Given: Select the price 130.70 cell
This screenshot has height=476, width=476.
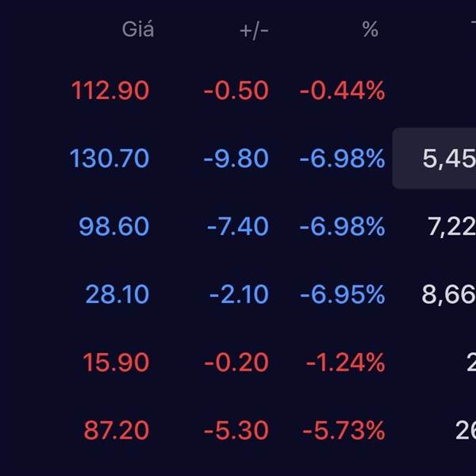Looking at the screenshot, I should (x=109, y=159).
